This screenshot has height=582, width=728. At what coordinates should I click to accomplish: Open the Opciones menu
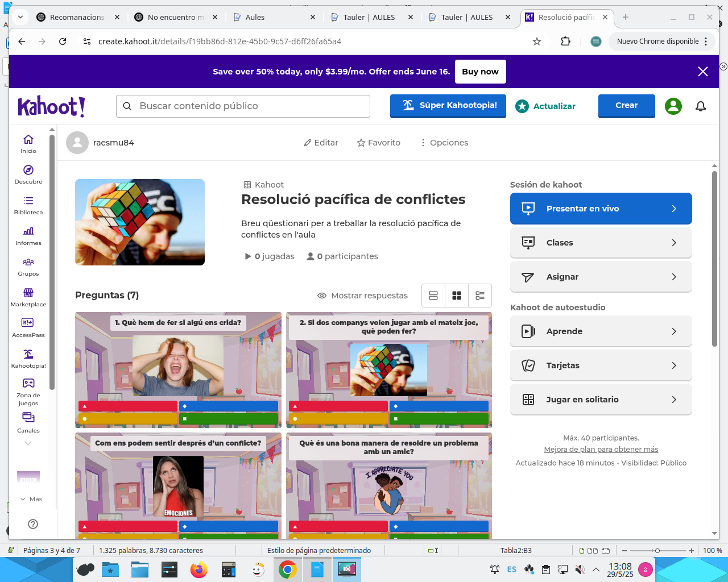pos(444,143)
